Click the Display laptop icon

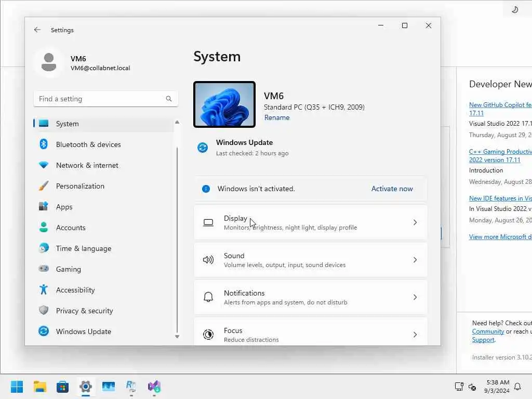click(x=208, y=222)
